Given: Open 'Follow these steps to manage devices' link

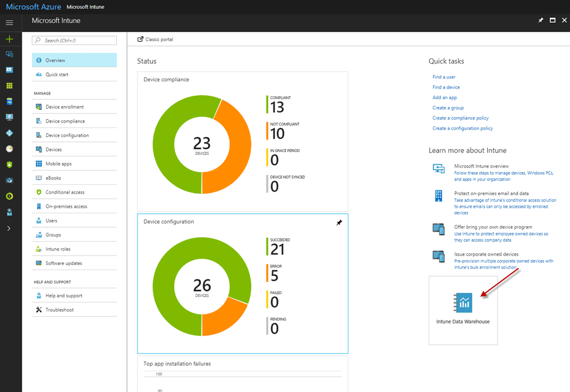Looking at the screenshot, I should [x=503, y=176].
